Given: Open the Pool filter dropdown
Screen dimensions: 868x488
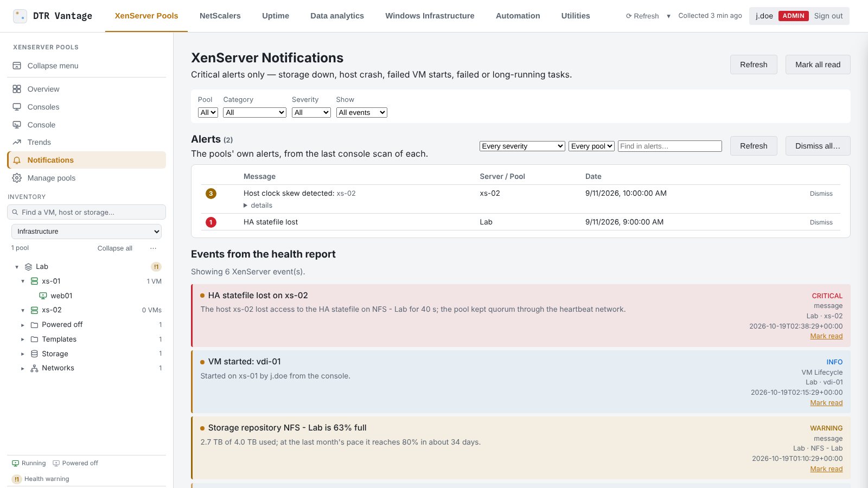Looking at the screenshot, I should pos(208,112).
